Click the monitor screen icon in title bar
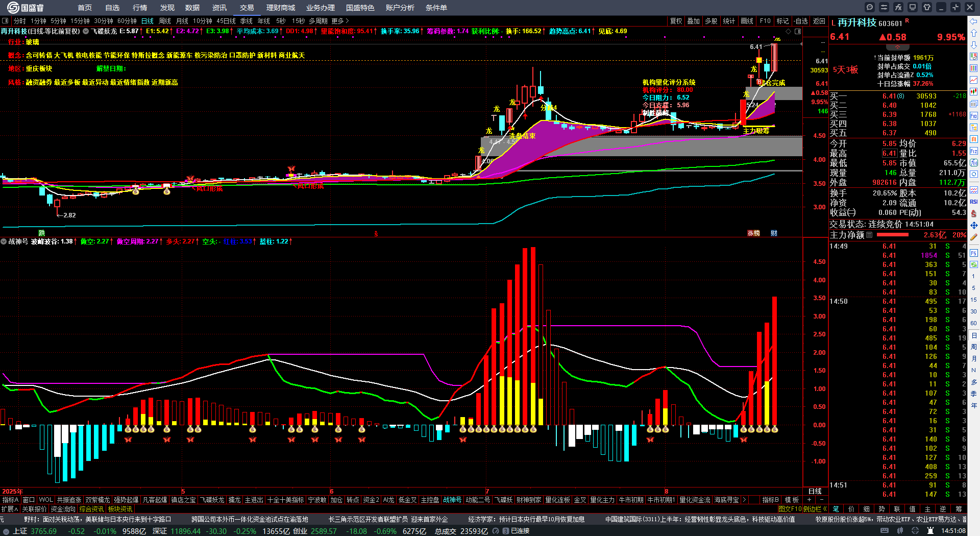The image size is (980, 536). coord(913,7)
